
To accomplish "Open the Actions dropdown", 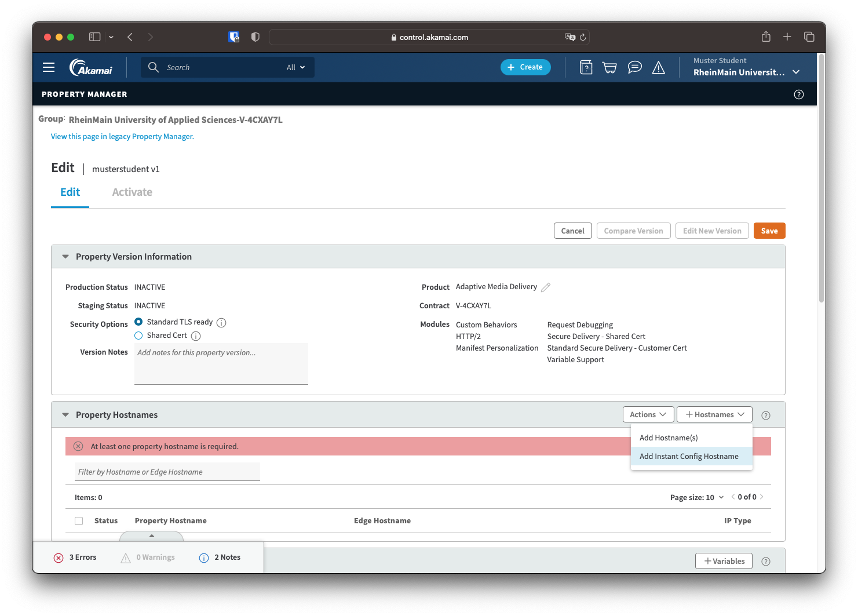I will pyautogui.click(x=648, y=414).
